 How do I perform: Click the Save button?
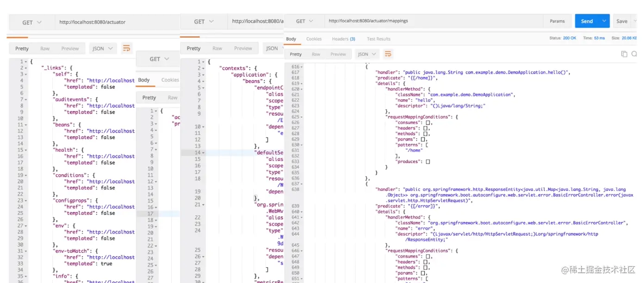click(622, 21)
